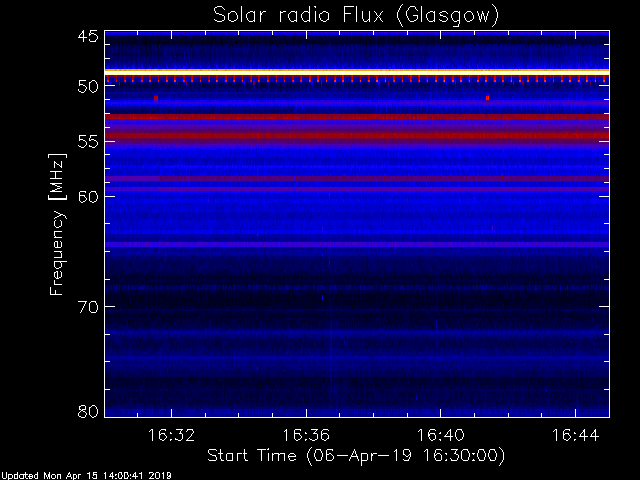Click the '55' frequency tick label

pos(88,142)
